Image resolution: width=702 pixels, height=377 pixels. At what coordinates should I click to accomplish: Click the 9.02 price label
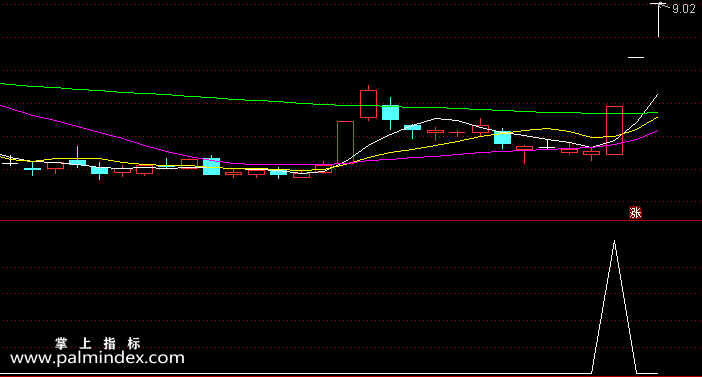[x=684, y=9]
